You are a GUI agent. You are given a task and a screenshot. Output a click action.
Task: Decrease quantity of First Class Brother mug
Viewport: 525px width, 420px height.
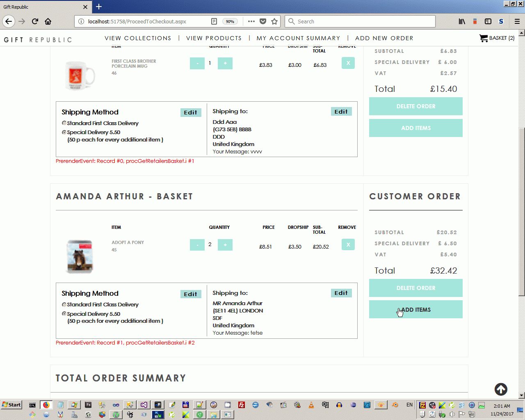(197, 63)
